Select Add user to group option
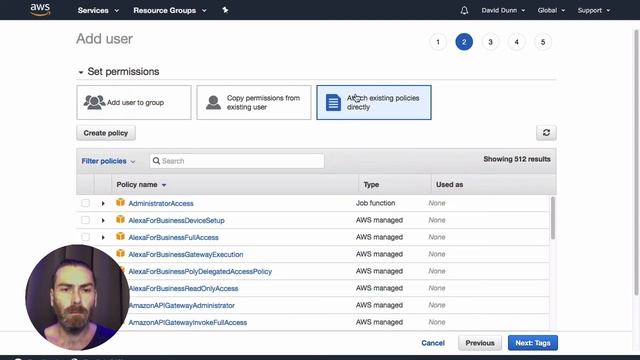Image resolution: width=640 pixels, height=360 pixels. [134, 102]
